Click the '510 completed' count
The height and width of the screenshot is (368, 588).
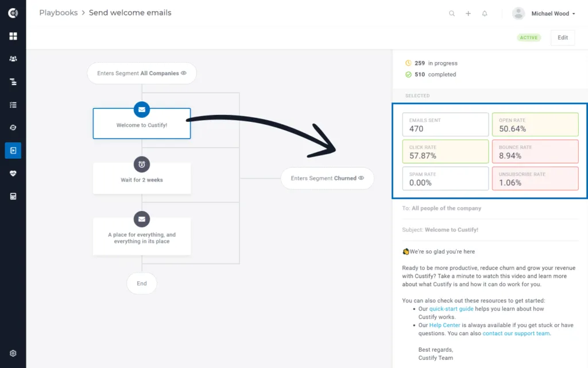[x=431, y=74]
